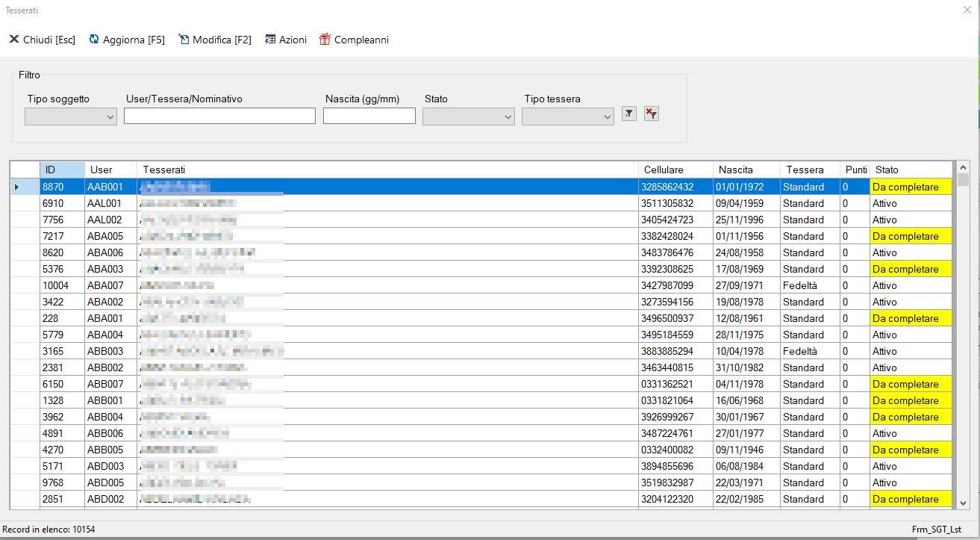Open Modifica [F2] to edit record

215,40
